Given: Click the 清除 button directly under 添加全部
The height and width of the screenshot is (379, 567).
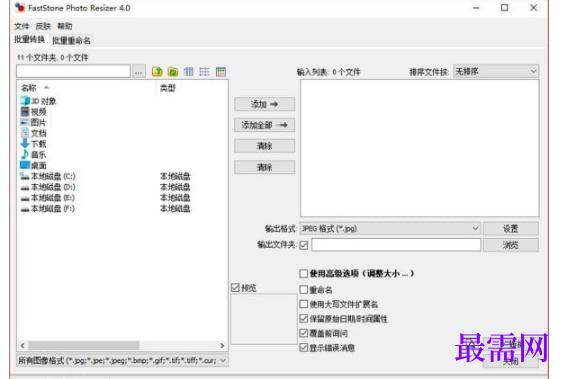Looking at the screenshot, I should 264,146.
